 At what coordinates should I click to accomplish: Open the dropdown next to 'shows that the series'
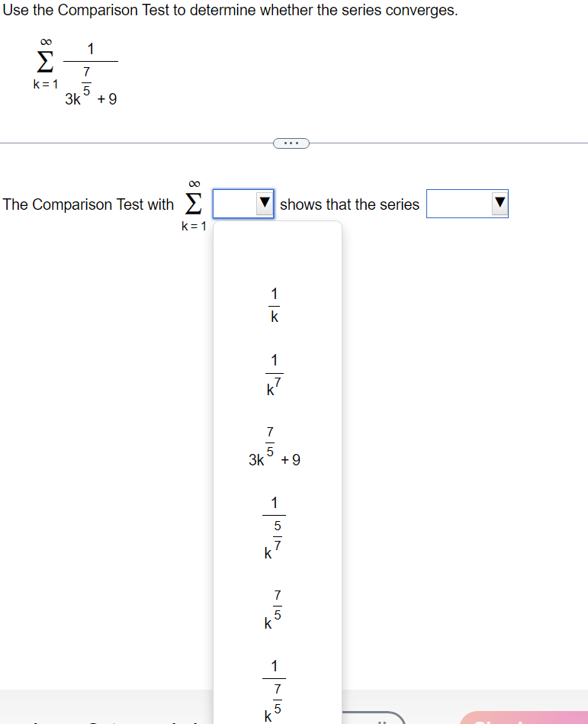tap(467, 204)
